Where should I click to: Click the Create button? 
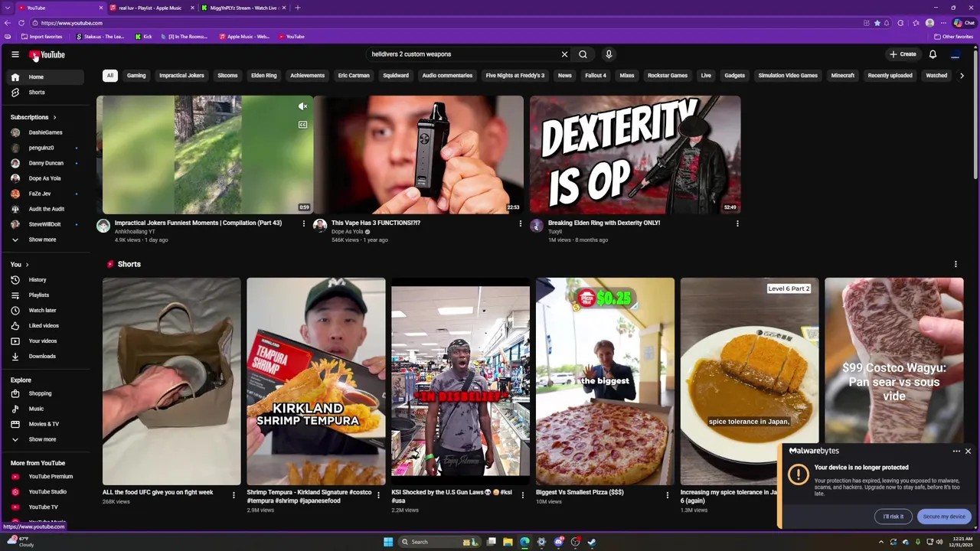point(903,54)
